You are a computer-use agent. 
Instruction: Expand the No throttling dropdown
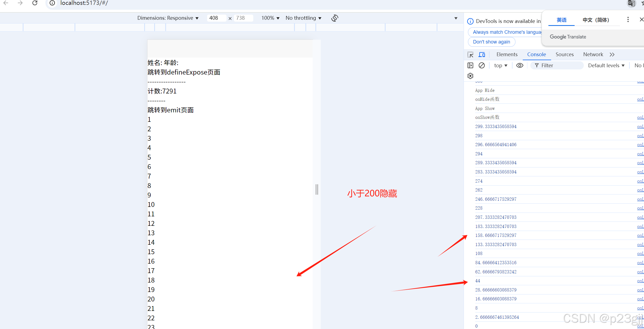click(x=304, y=18)
